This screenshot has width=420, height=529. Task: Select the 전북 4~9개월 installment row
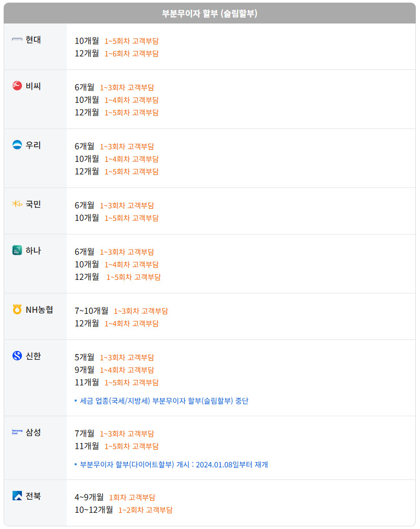(115, 497)
